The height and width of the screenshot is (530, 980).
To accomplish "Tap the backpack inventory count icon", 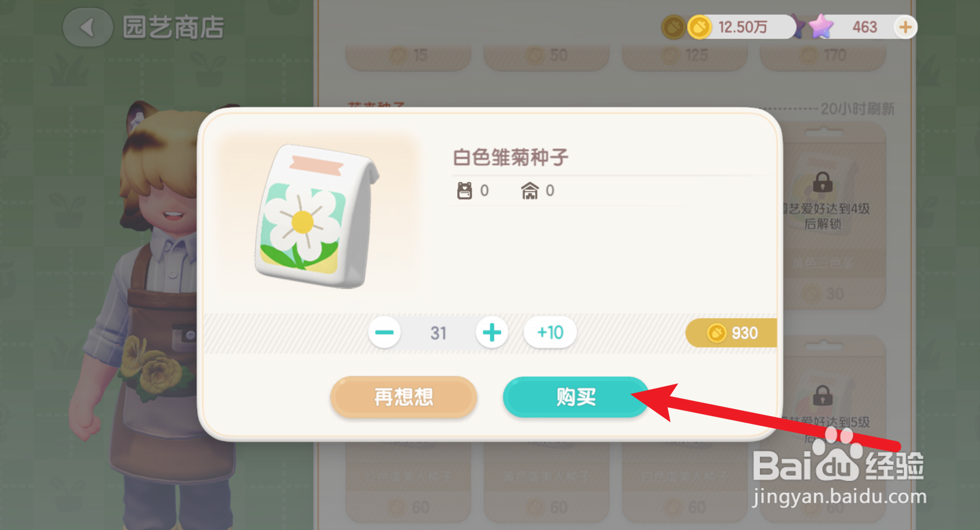I will [464, 190].
